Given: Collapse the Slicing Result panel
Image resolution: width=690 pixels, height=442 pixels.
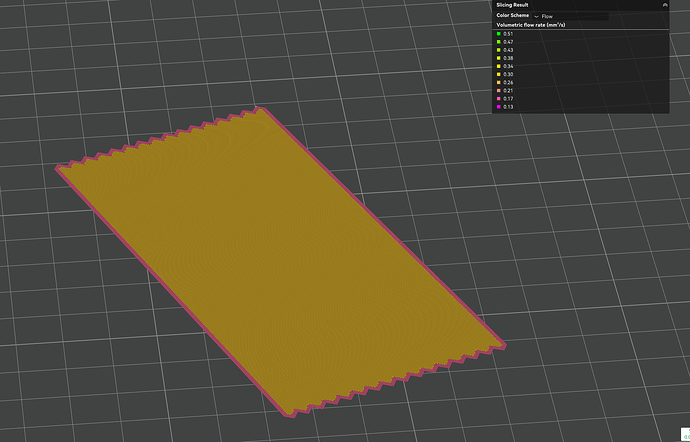Looking at the screenshot, I should pos(665,5).
